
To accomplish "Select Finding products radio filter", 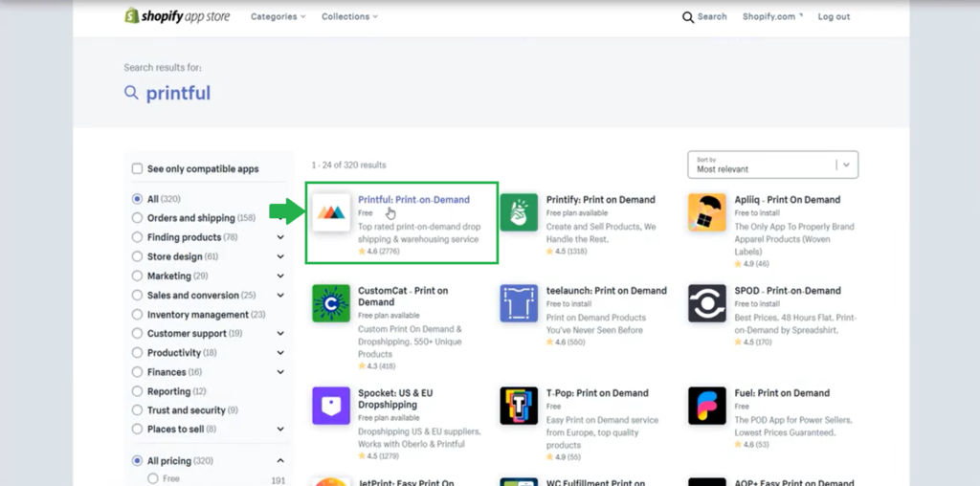I will point(137,237).
